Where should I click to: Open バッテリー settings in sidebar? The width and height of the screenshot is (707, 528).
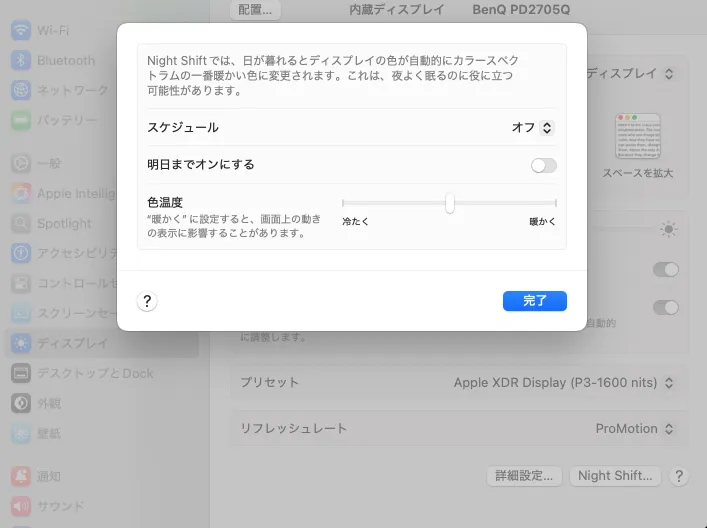[102, 120]
